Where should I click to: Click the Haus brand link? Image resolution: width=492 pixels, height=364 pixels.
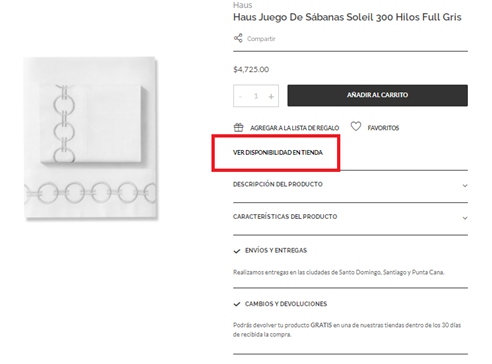(243, 5)
